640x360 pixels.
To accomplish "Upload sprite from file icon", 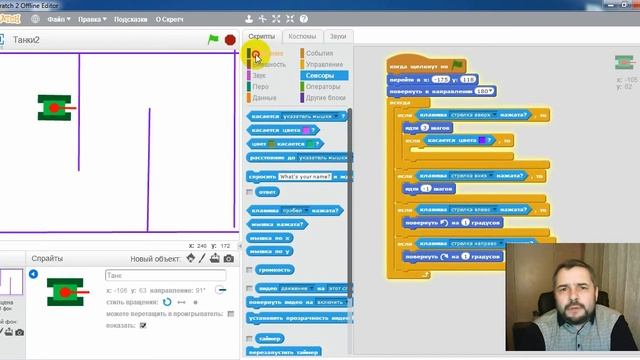I will point(215,258).
